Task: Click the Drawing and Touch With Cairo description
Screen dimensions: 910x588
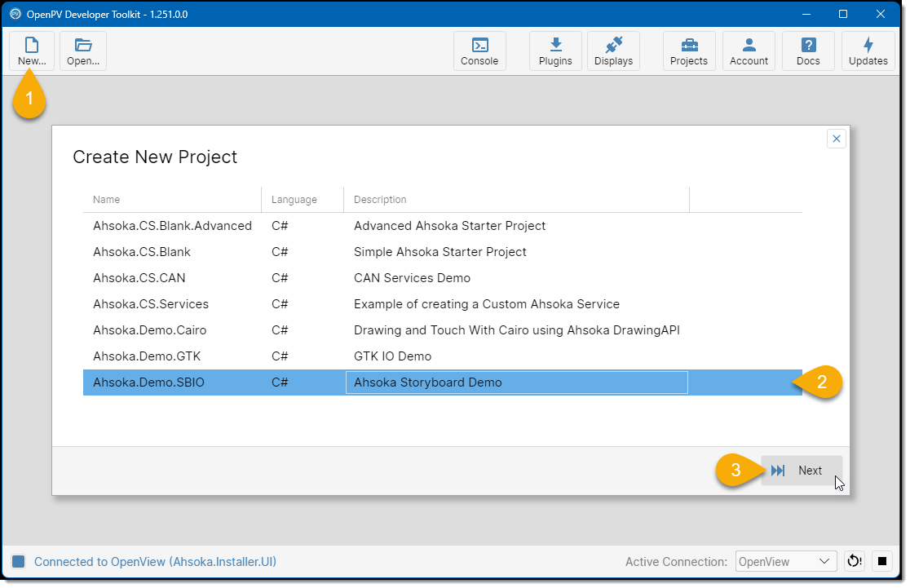Action: (516, 330)
